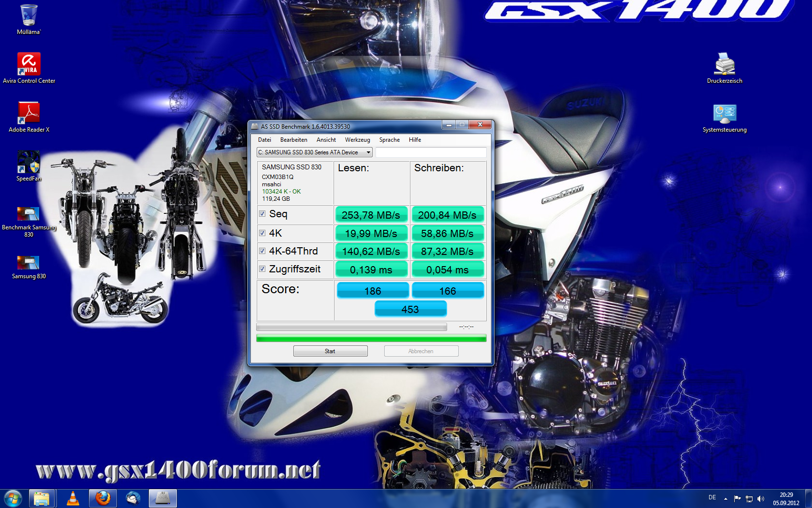Click the write score 166
This screenshot has width=812, height=508.
pyautogui.click(x=448, y=291)
